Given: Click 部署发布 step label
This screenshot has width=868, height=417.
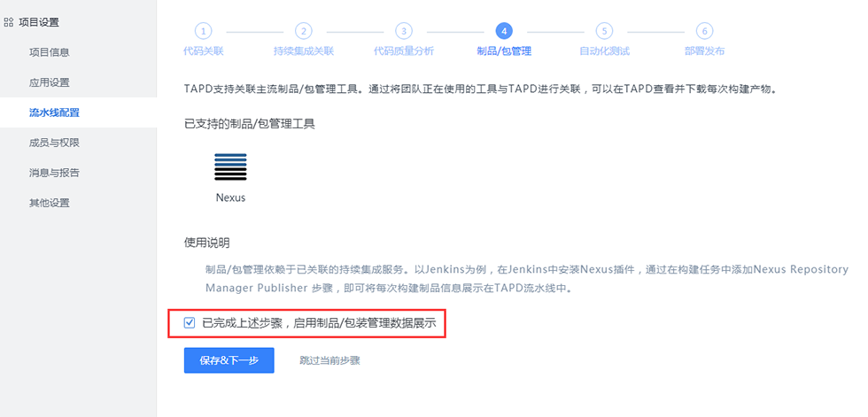Looking at the screenshot, I should tap(704, 51).
